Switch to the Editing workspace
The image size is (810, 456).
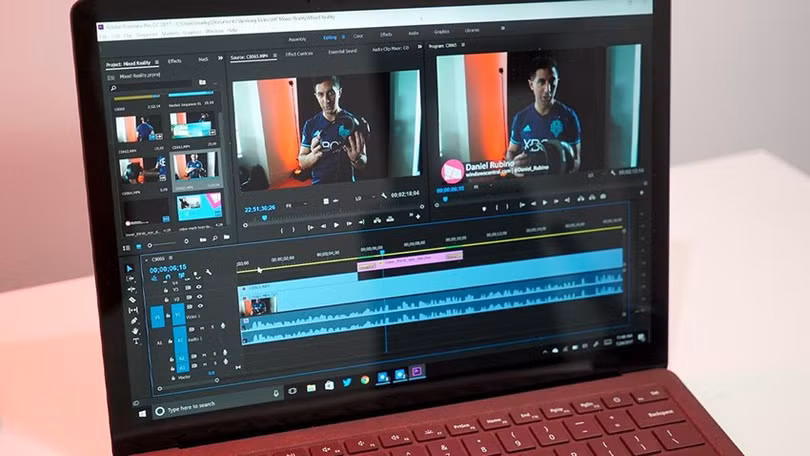[330, 38]
